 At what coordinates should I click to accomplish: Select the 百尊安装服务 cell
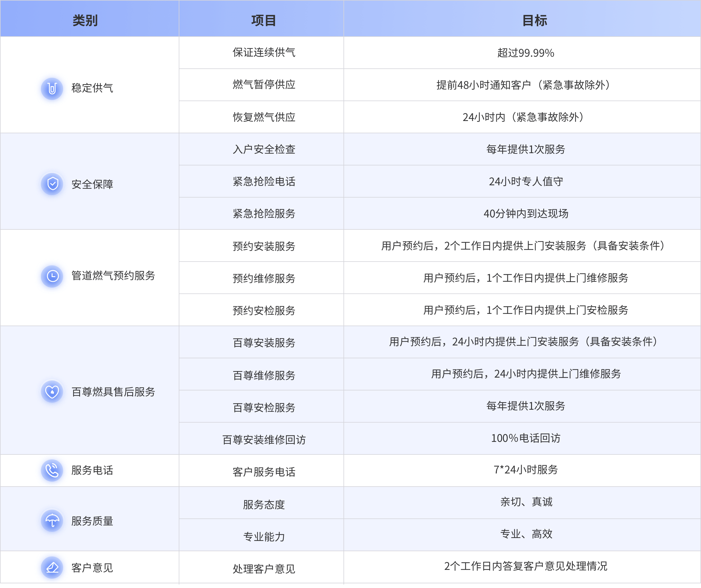pos(261,342)
